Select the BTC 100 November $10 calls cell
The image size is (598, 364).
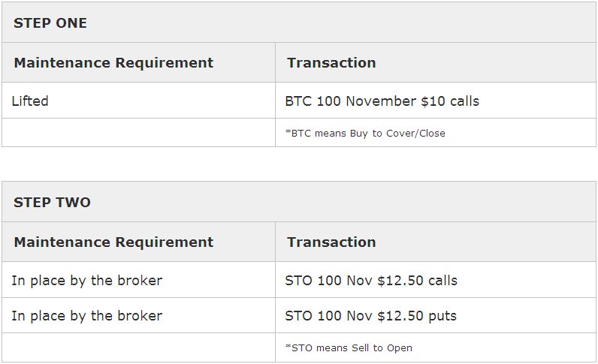pos(382,101)
